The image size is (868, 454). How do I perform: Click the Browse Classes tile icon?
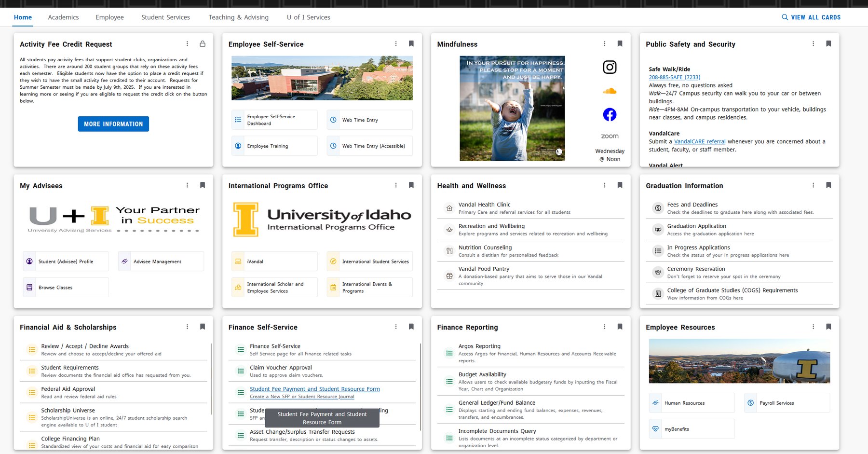click(x=29, y=288)
